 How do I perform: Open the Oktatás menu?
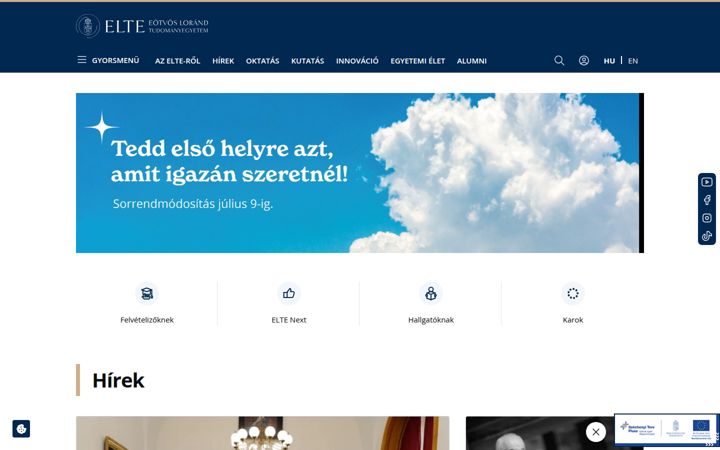(262, 61)
